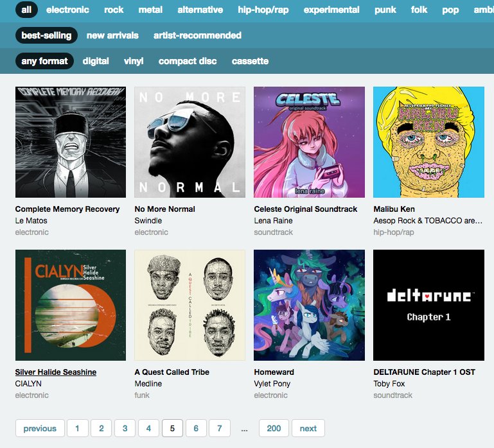This screenshot has width=494, height=448.
Task: Go to page 7
Action: tap(220, 428)
